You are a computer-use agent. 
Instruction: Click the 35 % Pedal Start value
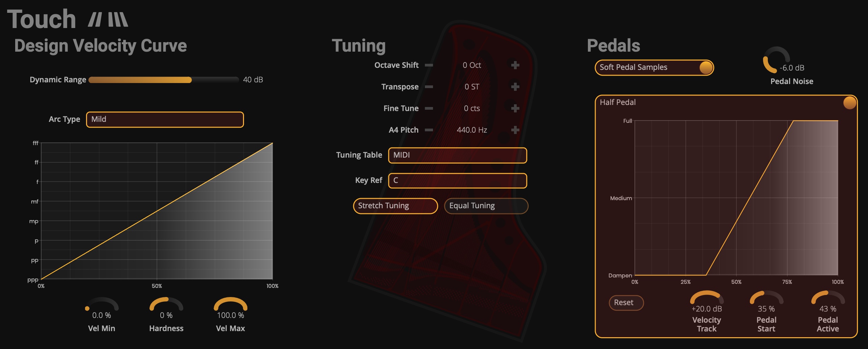point(766,309)
